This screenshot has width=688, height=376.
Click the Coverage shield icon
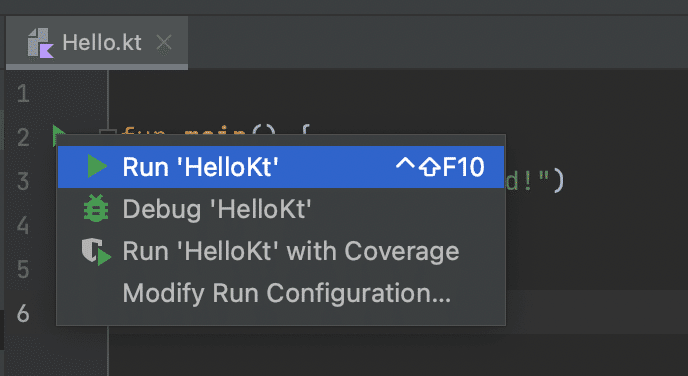click(x=97, y=252)
